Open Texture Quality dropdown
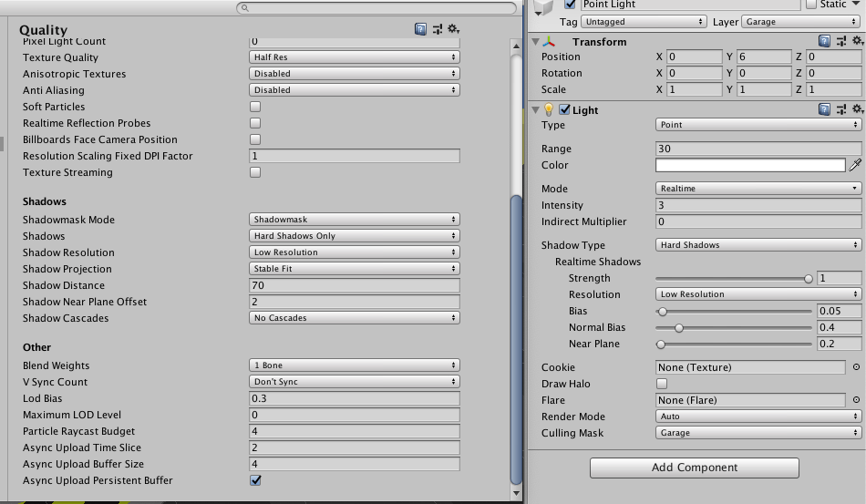This screenshot has width=866, height=504. tap(355, 57)
